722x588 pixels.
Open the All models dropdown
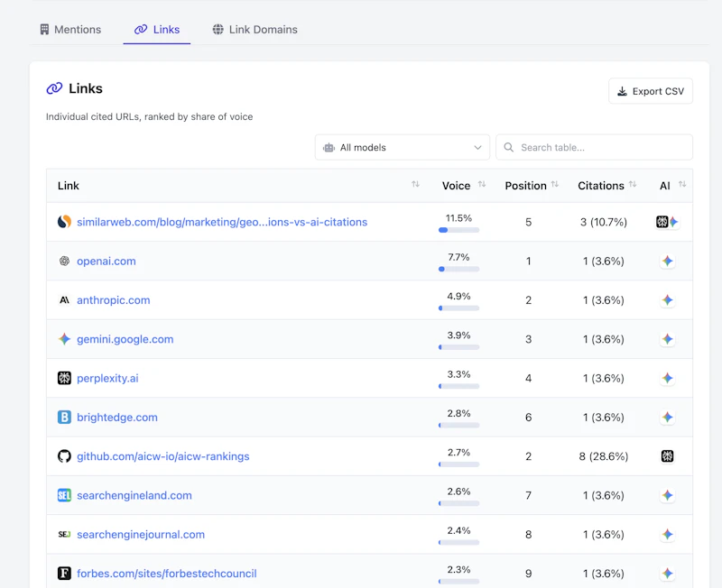402,147
